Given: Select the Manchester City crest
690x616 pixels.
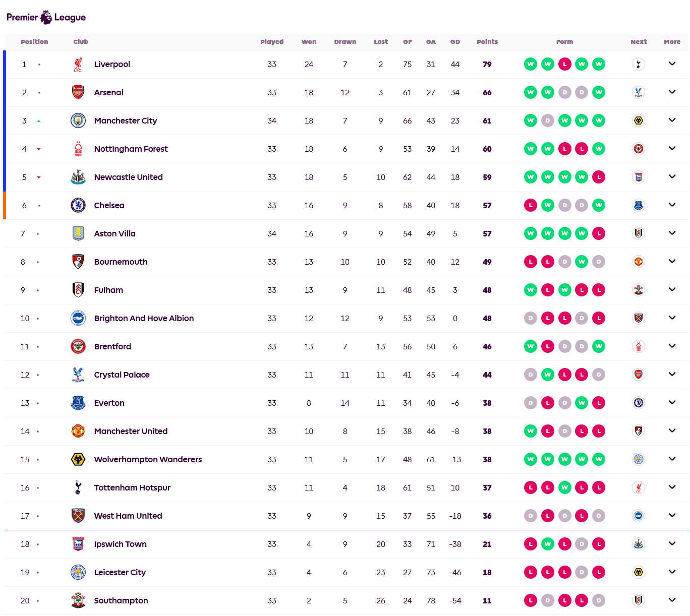Looking at the screenshot, I should [x=78, y=120].
